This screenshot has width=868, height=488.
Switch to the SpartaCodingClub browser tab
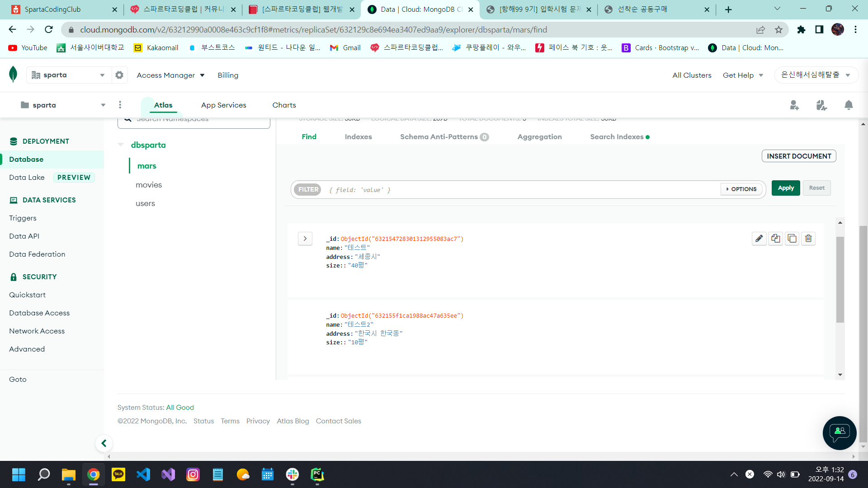coord(64,9)
